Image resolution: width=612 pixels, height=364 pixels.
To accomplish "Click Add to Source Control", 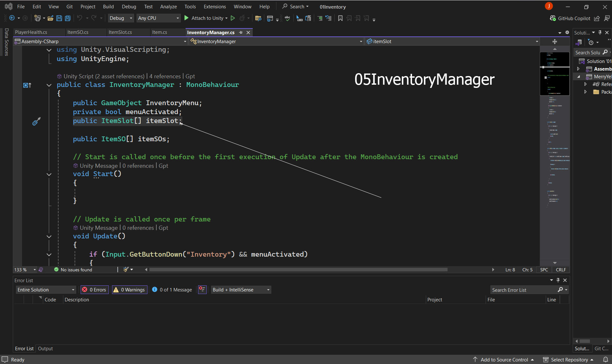I will click(504, 360).
